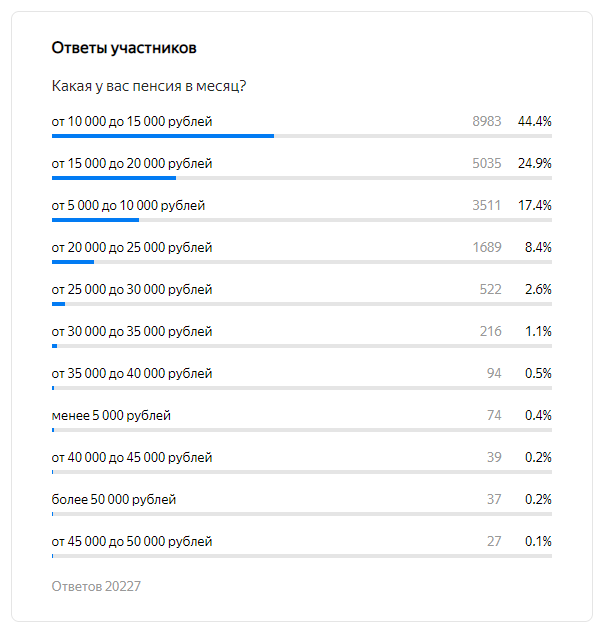Select the 'от 30 000 до 35 000 рублей' answer

point(132,331)
